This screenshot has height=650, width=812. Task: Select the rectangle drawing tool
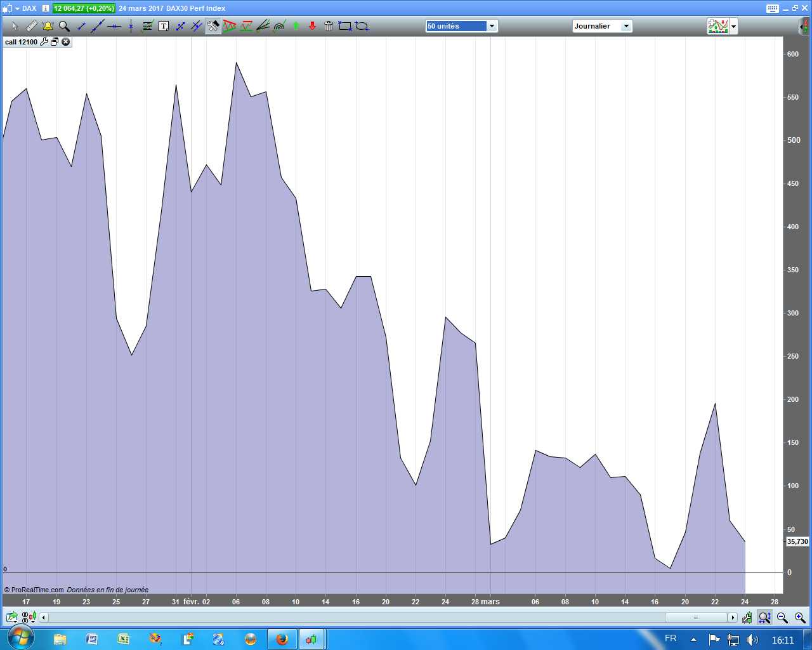pos(345,26)
